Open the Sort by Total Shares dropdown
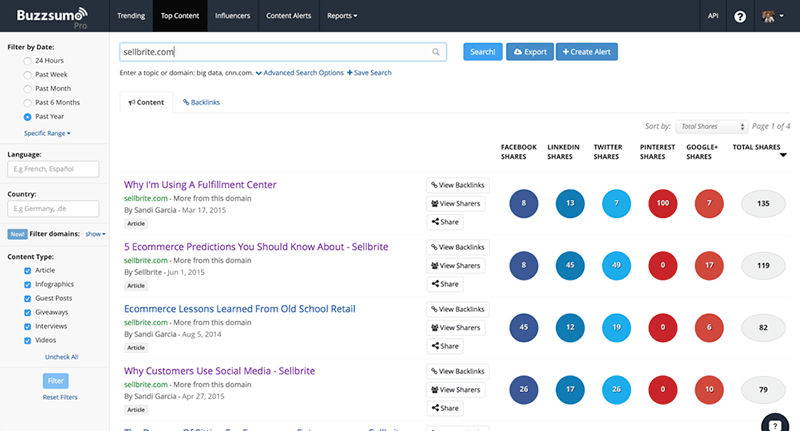This screenshot has height=431, width=800. pos(712,126)
